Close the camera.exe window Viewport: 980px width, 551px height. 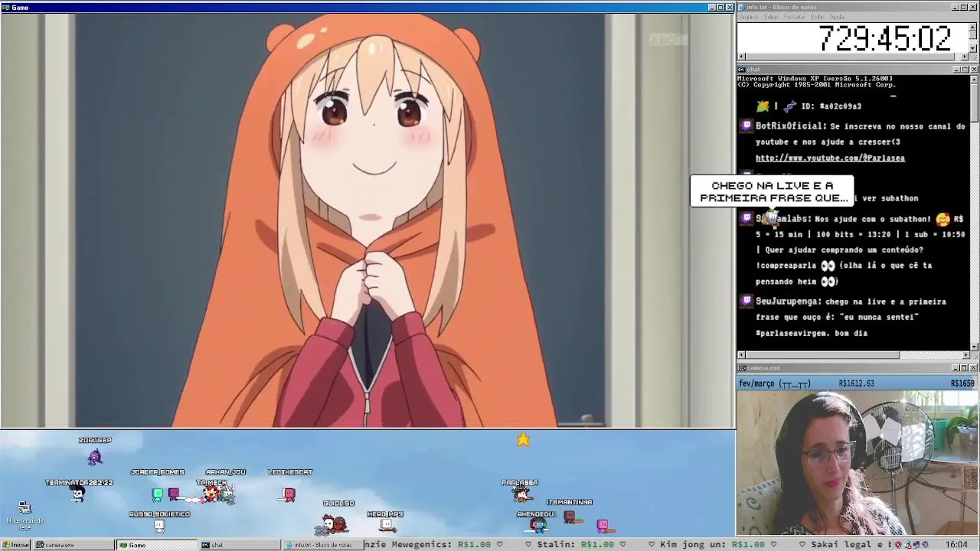(973, 368)
